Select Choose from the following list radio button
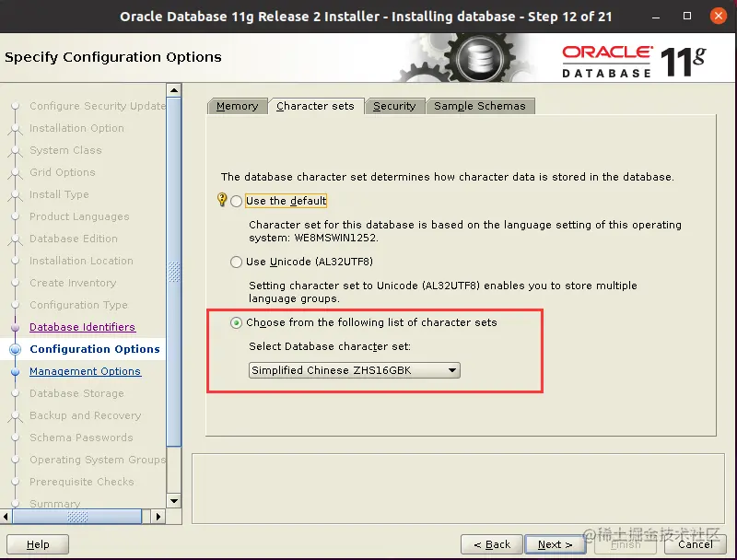The image size is (737, 560). click(236, 322)
